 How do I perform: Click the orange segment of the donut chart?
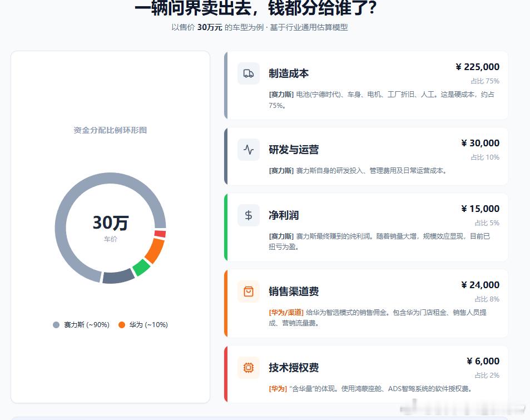(x=155, y=250)
